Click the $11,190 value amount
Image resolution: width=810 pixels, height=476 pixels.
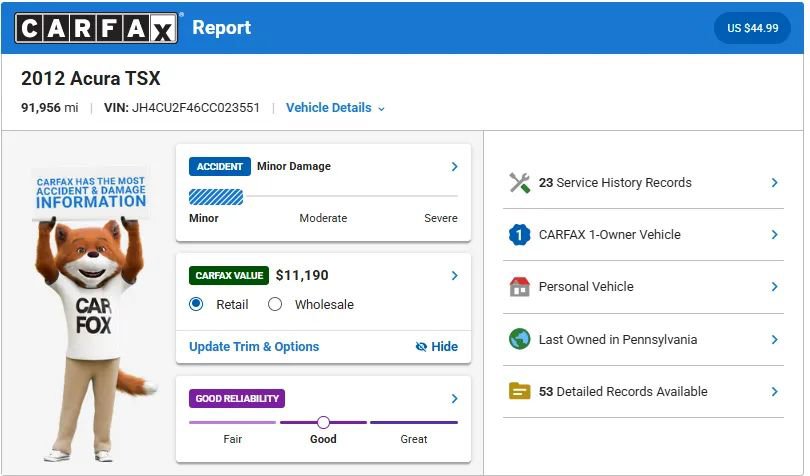(302, 275)
